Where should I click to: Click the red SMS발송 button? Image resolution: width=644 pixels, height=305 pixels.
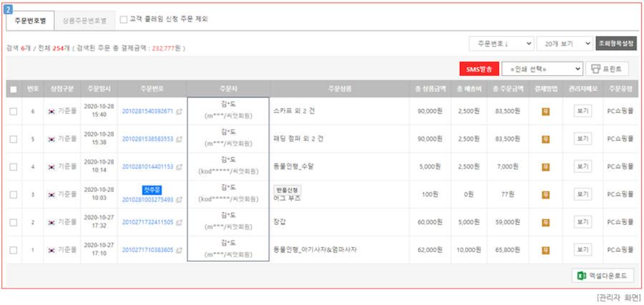478,69
